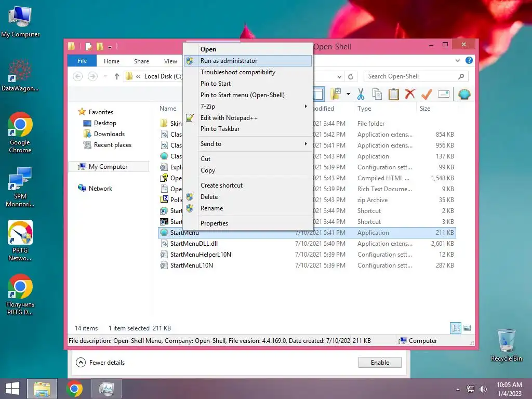Sort by the Type column header
This screenshot has height=399, width=532.
point(385,109)
